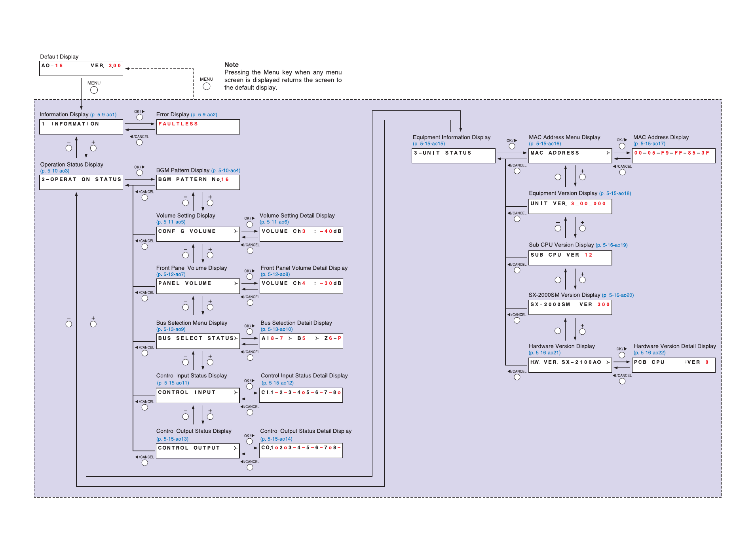Image resolution: width=756 pixels, height=534 pixels.
Task: Click CANCEL key circle left of CONTROL OUTPUT box
Action: 145,462
